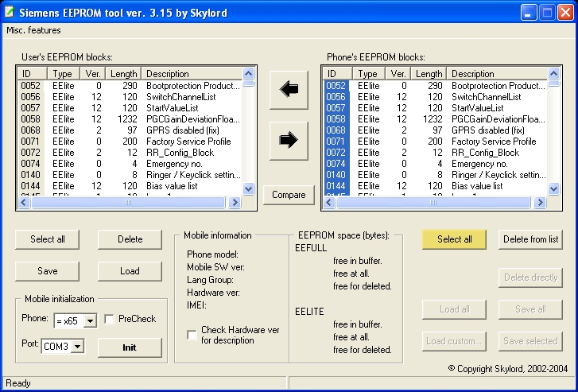Select RR_Config_Block row in User's list
This screenshot has width=578, height=392.
pyautogui.click(x=130, y=153)
